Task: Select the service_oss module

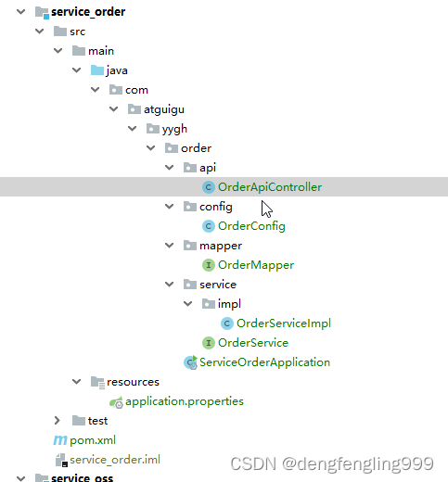Action: [x=82, y=477]
